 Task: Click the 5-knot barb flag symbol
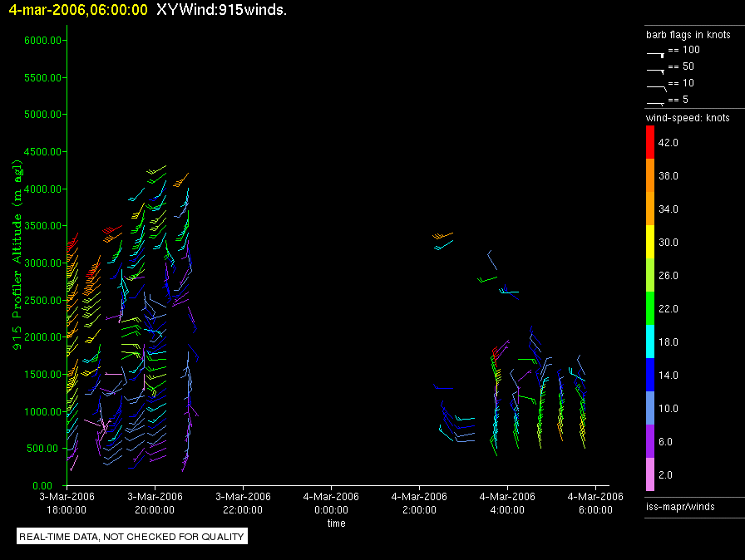[x=656, y=102]
